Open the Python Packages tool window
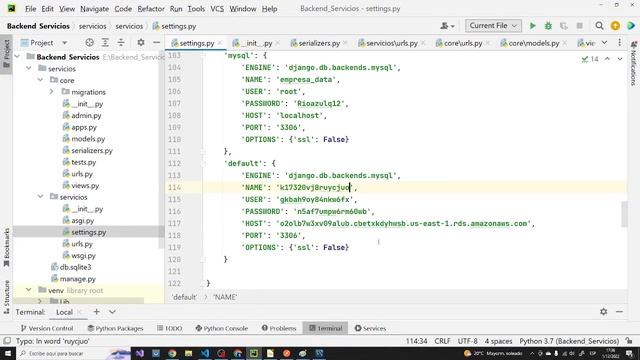This screenshot has width=640, height=360. tap(115, 328)
